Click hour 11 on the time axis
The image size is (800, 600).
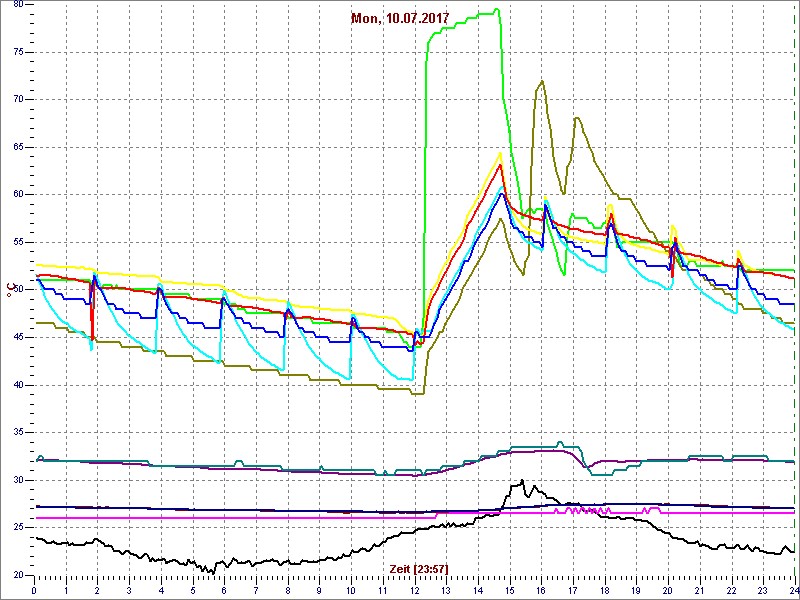(383, 590)
